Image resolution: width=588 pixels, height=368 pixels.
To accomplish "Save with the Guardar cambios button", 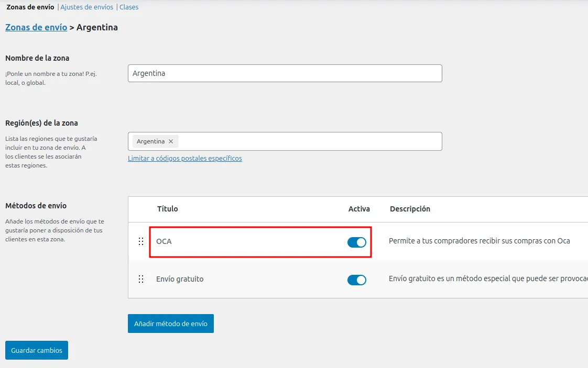I will click(37, 350).
